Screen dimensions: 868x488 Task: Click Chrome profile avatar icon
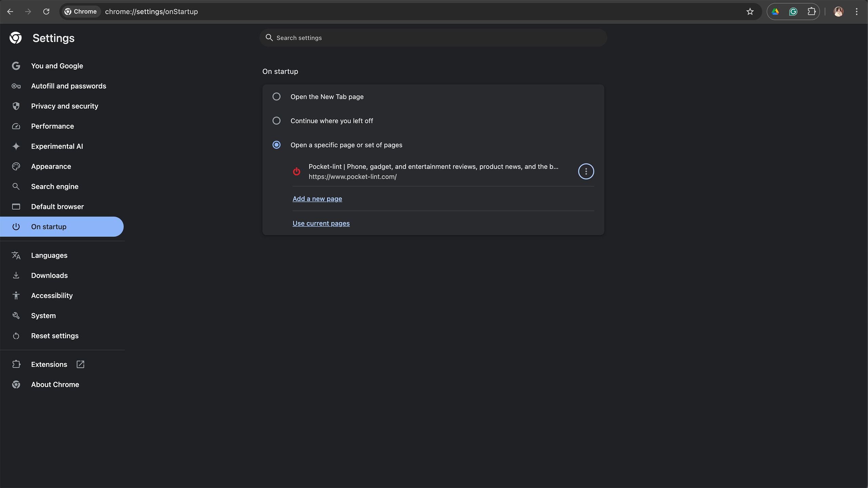[x=838, y=11]
